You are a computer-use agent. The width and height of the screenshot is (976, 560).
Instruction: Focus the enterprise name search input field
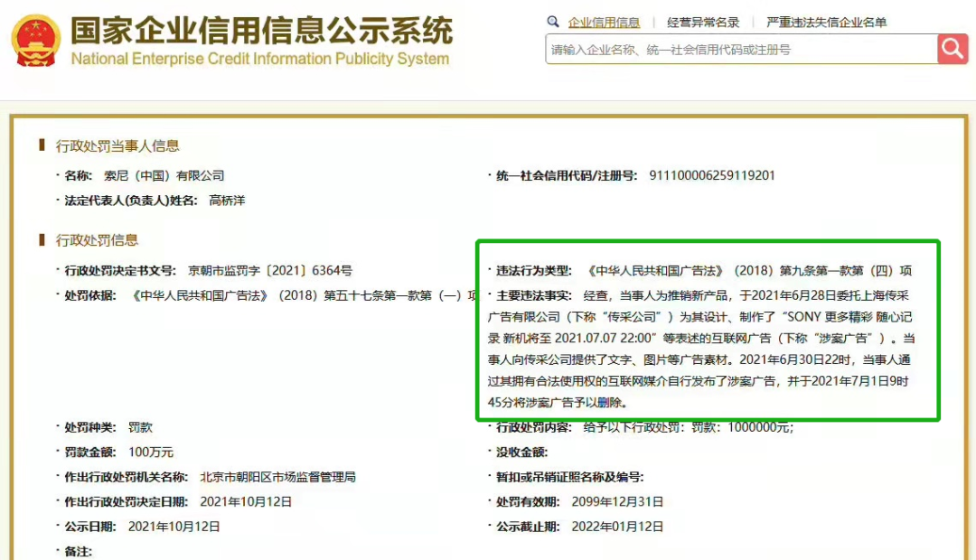tap(739, 50)
